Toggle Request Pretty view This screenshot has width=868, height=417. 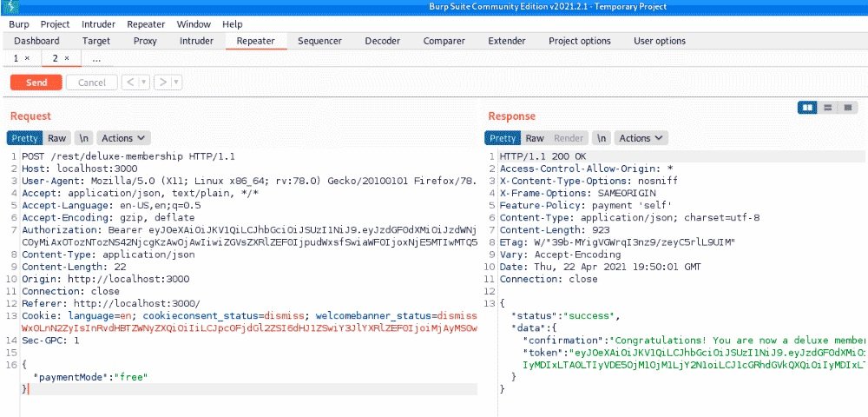[24, 138]
